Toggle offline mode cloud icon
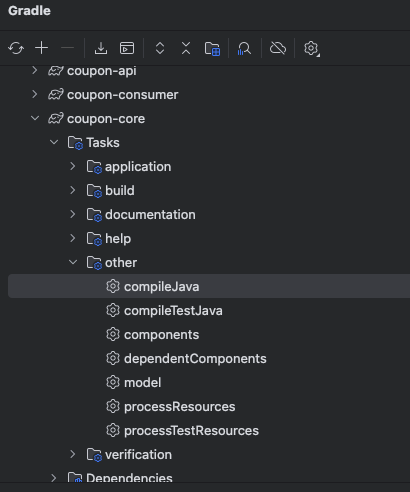This screenshot has width=410, height=492. 278,48
